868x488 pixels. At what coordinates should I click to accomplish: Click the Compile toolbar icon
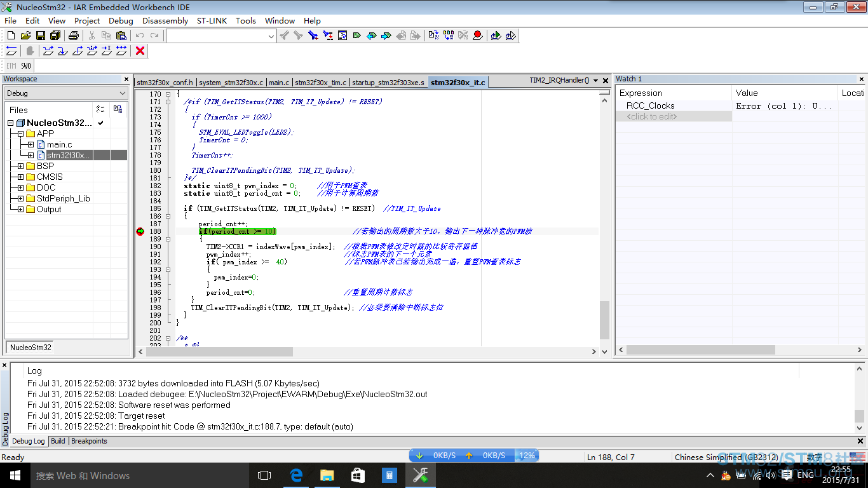coord(433,36)
